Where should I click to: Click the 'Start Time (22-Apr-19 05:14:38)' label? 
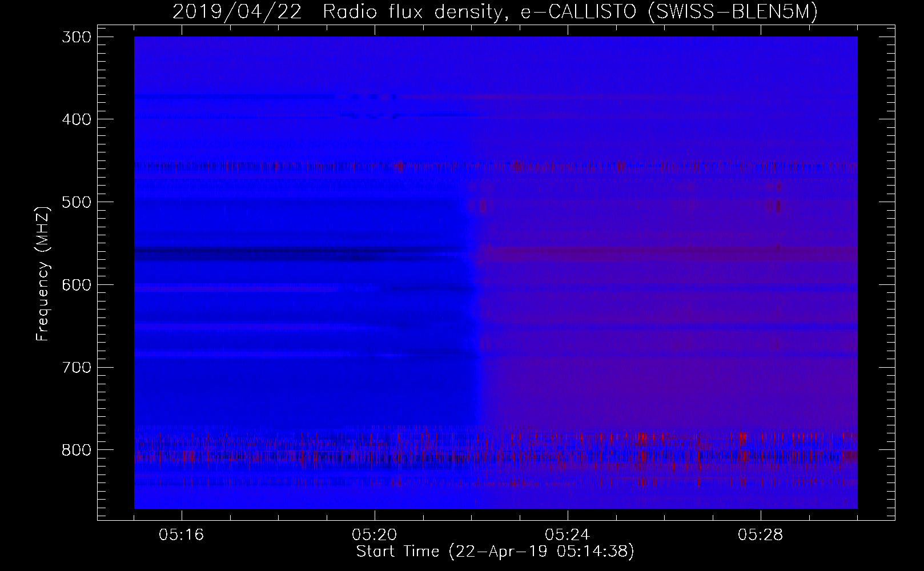click(x=495, y=552)
